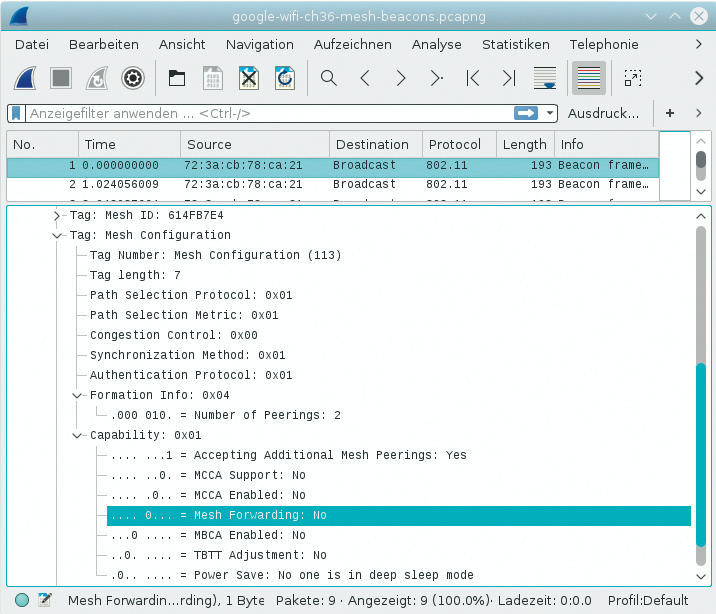Show more filter toolbar items chevron

(x=699, y=113)
